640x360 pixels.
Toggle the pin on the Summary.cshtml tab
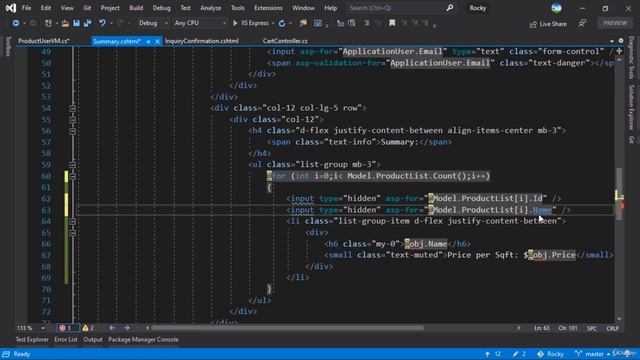(148, 41)
